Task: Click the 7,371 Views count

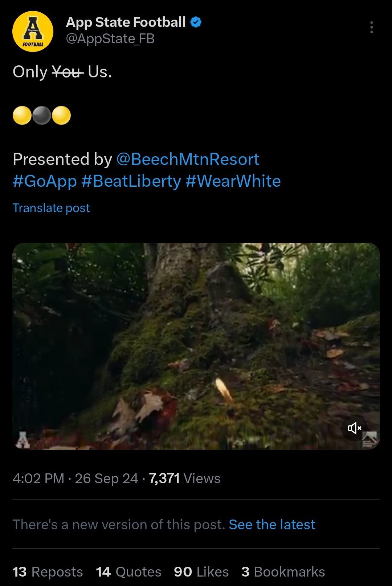Action: (184, 478)
